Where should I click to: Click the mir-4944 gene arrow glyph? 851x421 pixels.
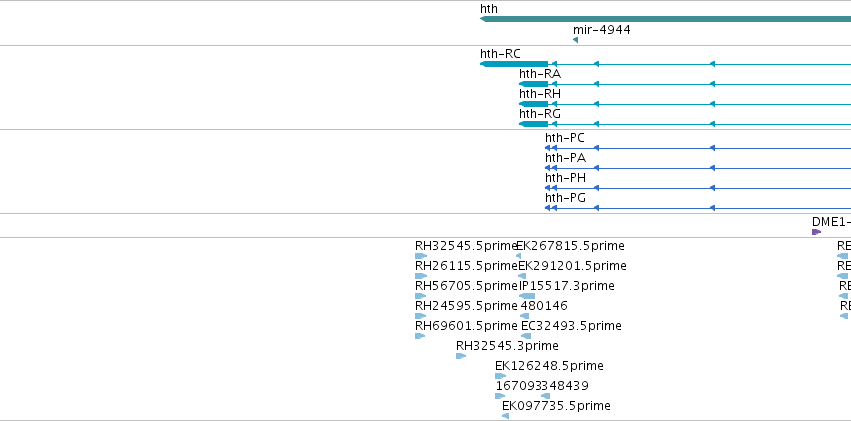tap(575, 40)
